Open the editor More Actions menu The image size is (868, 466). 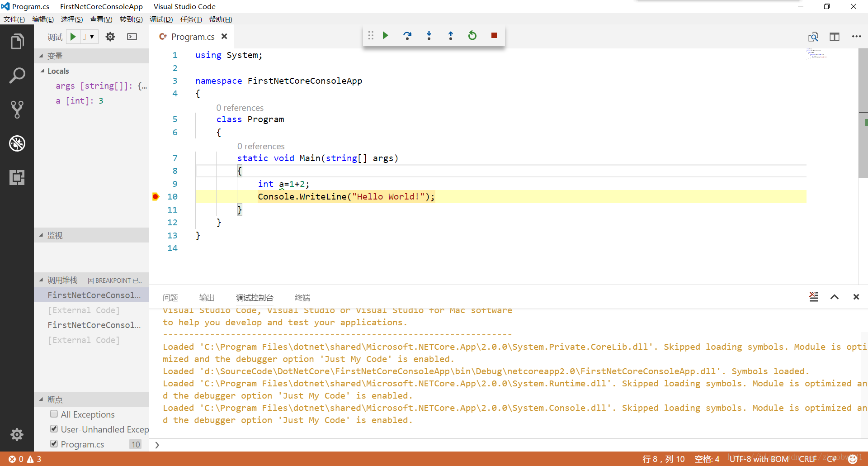tap(856, 37)
